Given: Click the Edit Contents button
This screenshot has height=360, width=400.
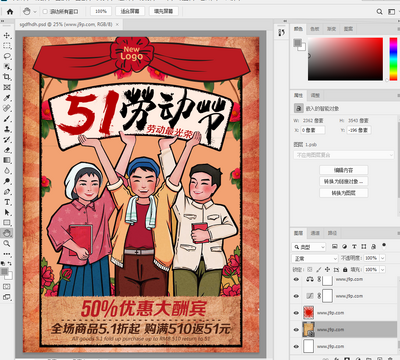Looking at the screenshot, I should coord(344,170).
